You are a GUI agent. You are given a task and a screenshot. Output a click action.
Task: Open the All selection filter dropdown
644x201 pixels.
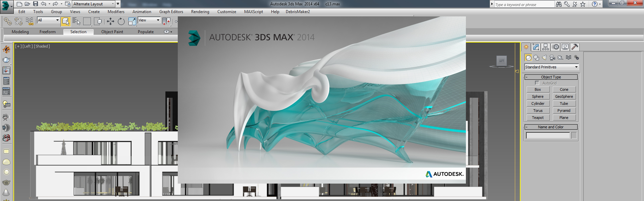48,20
